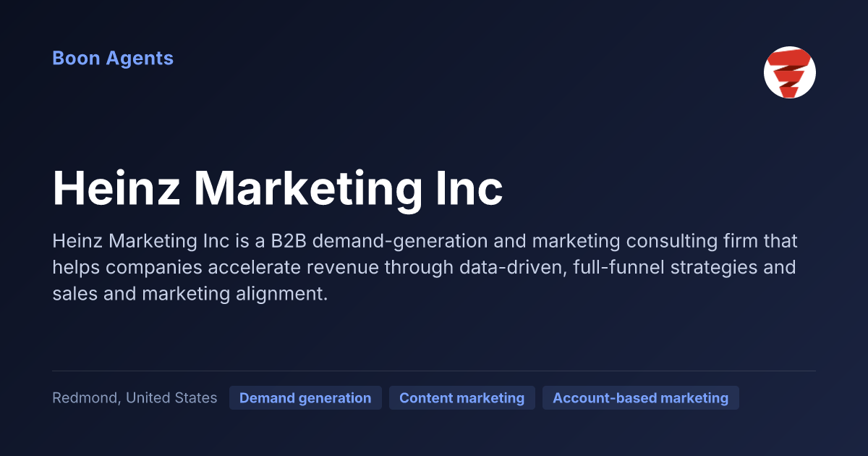Select the Content marketing tag
Viewport: 868px width, 456px height.
462,398
